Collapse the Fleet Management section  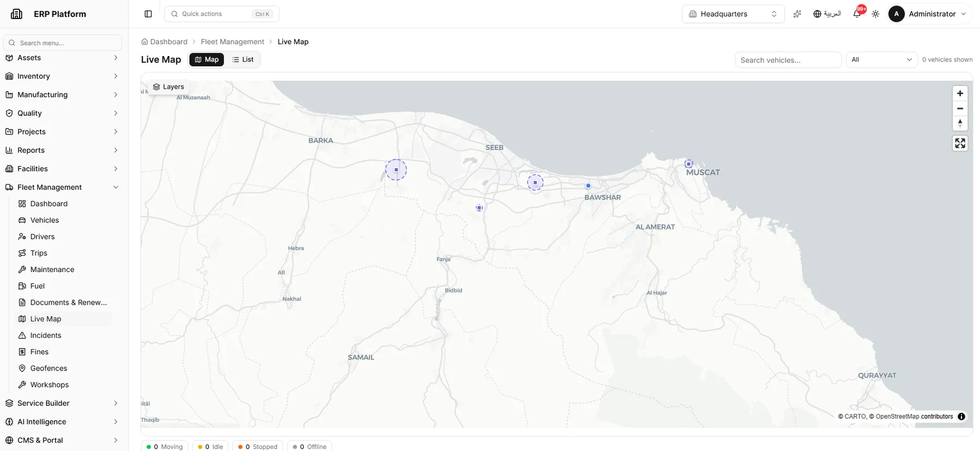pyautogui.click(x=62, y=187)
